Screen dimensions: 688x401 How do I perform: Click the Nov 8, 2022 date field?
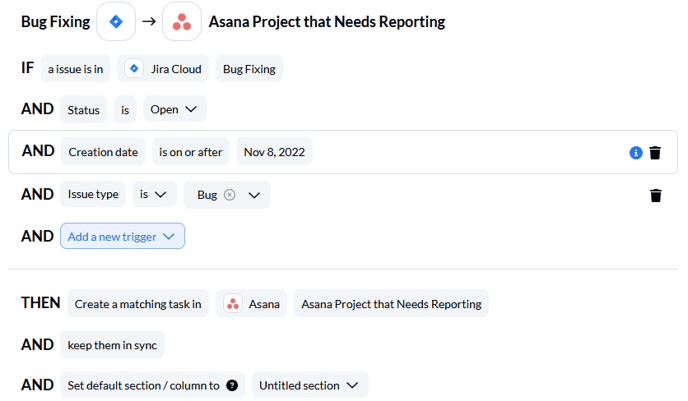[274, 152]
